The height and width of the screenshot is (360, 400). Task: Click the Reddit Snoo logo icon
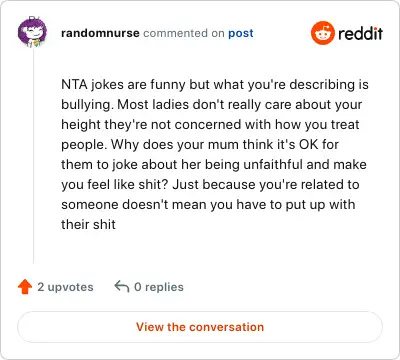tap(323, 33)
